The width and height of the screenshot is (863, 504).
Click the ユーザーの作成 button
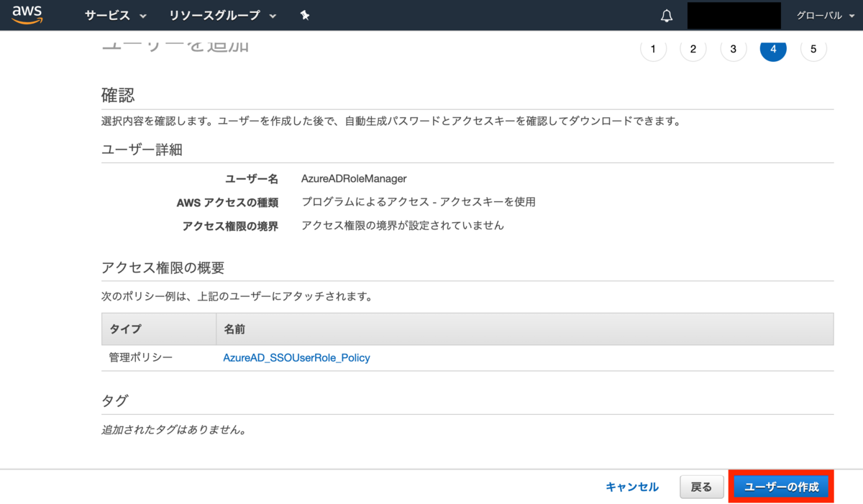[x=782, y=487]
